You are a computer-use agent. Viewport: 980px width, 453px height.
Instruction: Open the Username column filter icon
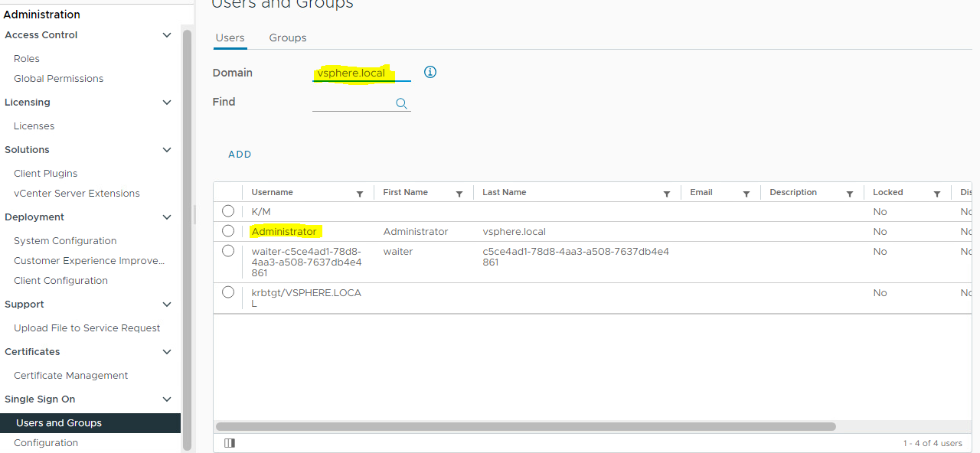click(x=360, y=194)
